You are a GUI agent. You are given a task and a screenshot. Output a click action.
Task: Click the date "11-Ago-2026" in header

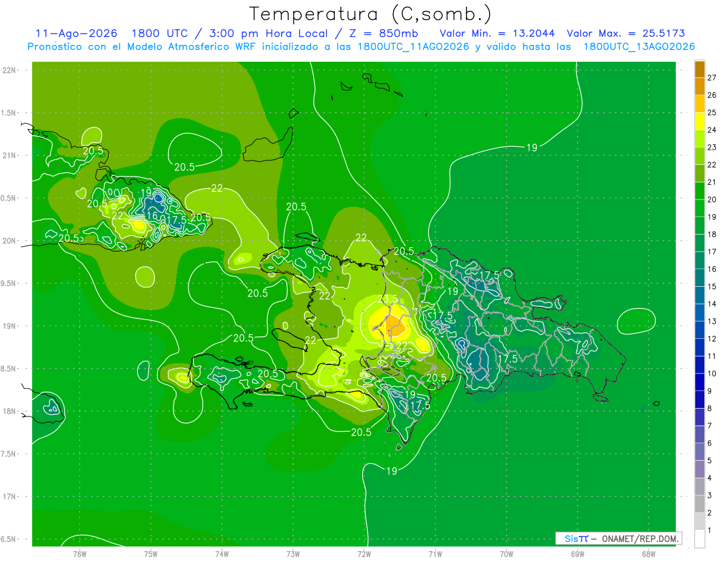click(76, 33)
